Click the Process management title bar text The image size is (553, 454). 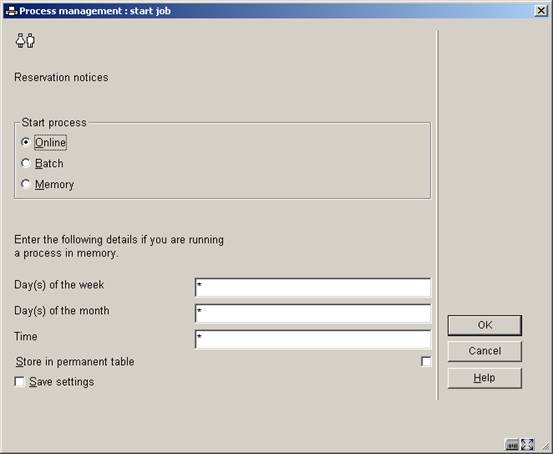95,11
